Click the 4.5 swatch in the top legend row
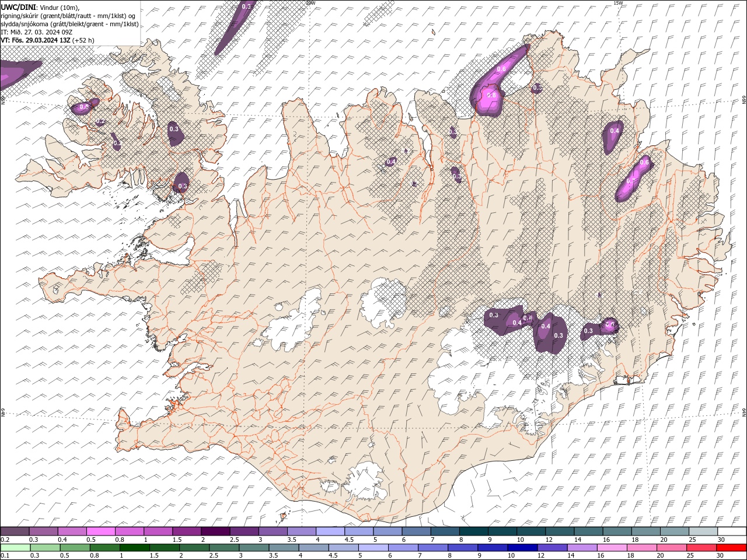The height and width of the screenshot is (560, 747). 359,531
